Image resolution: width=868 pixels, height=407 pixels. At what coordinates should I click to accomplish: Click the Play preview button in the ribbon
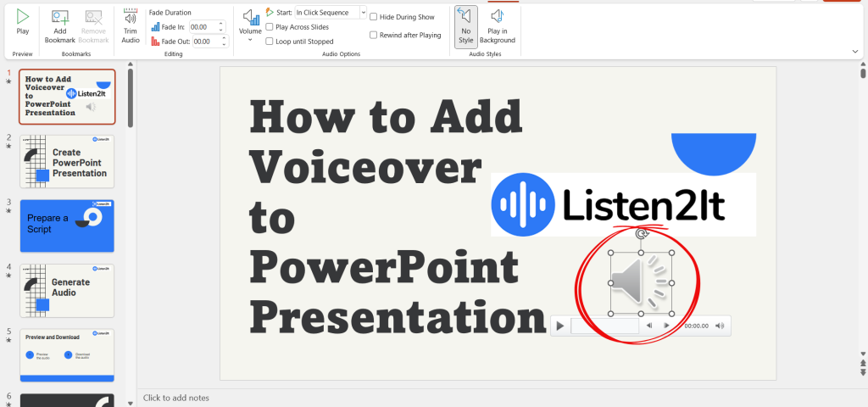pos(23,22)
